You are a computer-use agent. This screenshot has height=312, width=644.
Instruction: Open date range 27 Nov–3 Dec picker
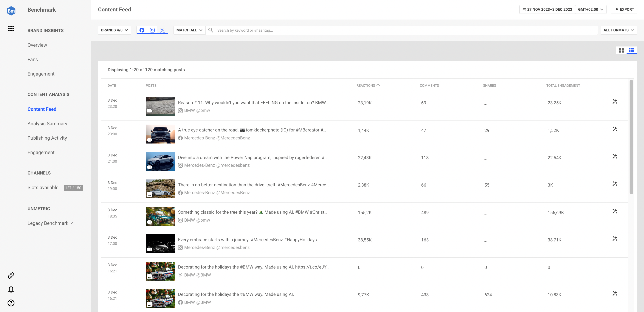pyautogui.click(x=547, y=9)
